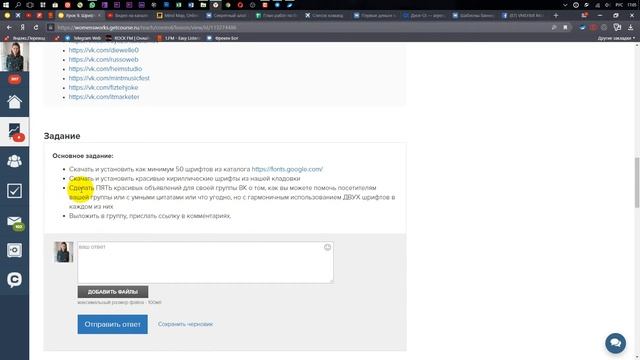Click the emoji smiley icon in answer field
This screenshot has width=640, height=360.
click(327, 247)
